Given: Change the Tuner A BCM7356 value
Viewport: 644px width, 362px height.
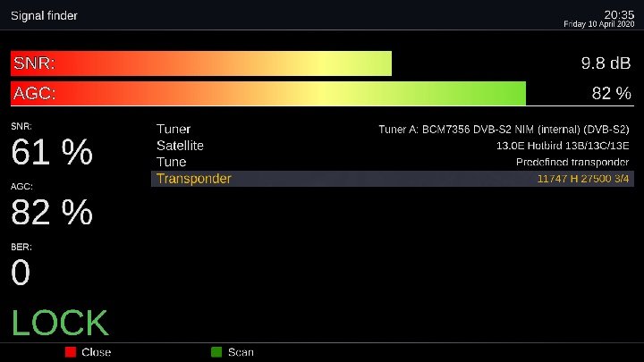Looking at the screenshot, I should pyautogui.click(x=504, y=130).
